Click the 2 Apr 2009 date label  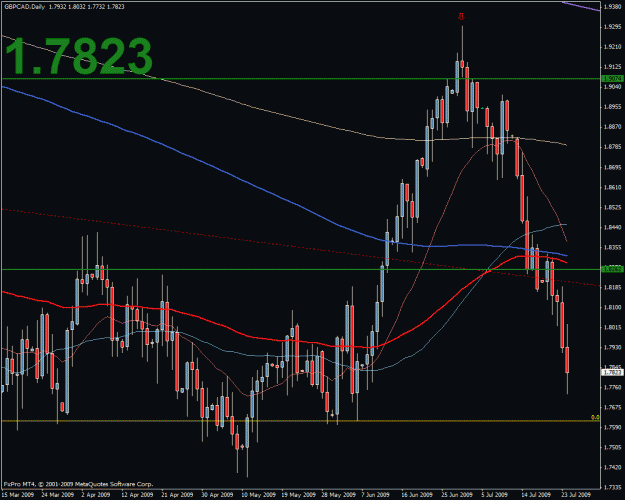[x=96, y=495]
